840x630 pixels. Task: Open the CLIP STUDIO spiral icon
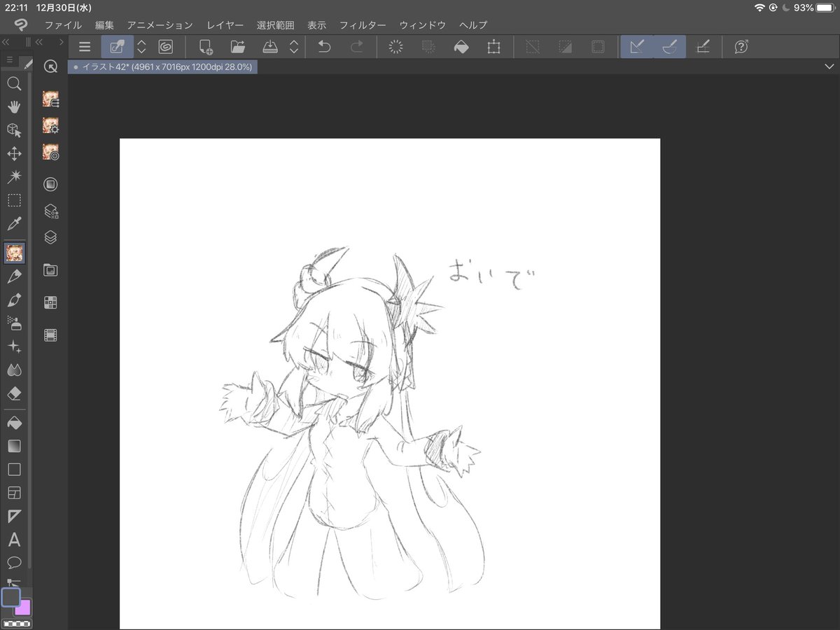(x=165, y=47)
